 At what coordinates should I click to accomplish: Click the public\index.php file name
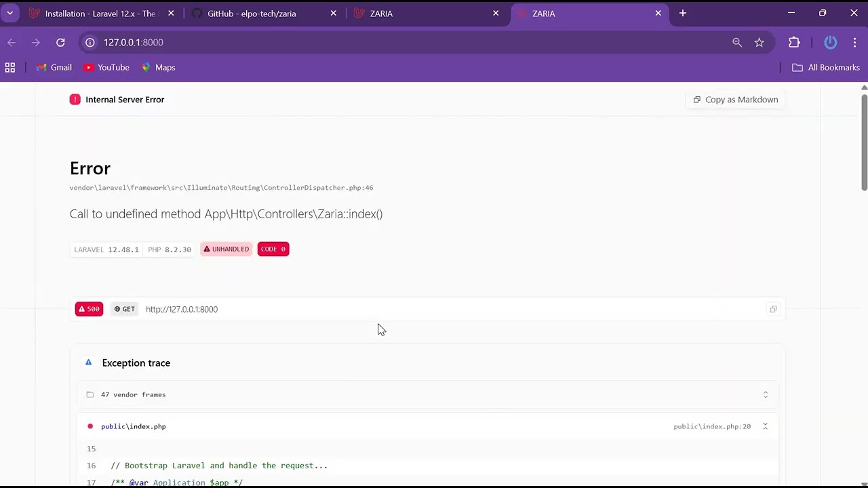tap(134, 426)
